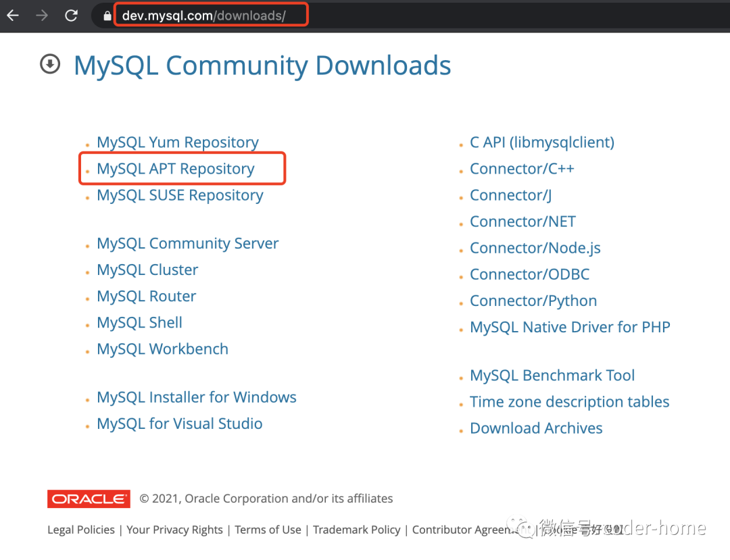This screenshot has height=560, width=730.
Task: Open Trademark Policy footer link
Action: [357, 530]
